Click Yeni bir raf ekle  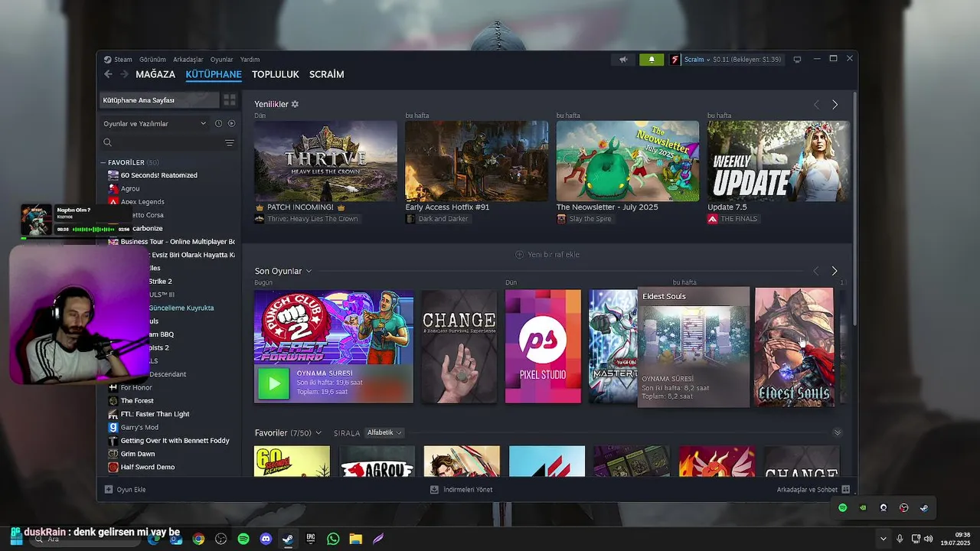(x=547, y=254)
